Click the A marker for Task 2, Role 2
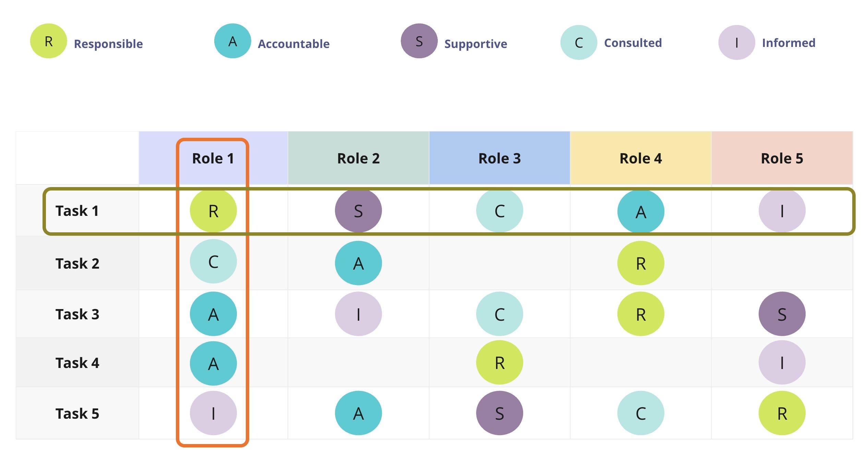 click(x=358, y=263)
